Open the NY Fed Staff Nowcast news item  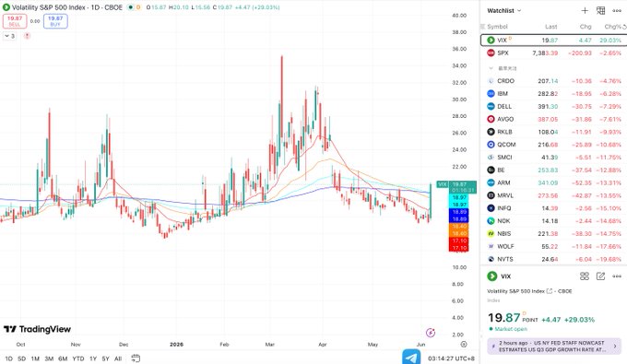tap(554, 346)
